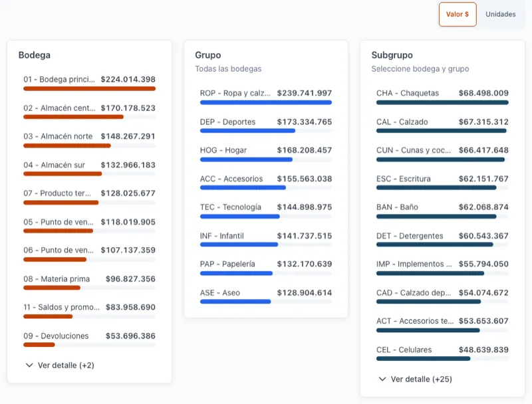Select CHA - Chaquetas subgroup
This screenshot has width=532, height=404.
point(442,97)
